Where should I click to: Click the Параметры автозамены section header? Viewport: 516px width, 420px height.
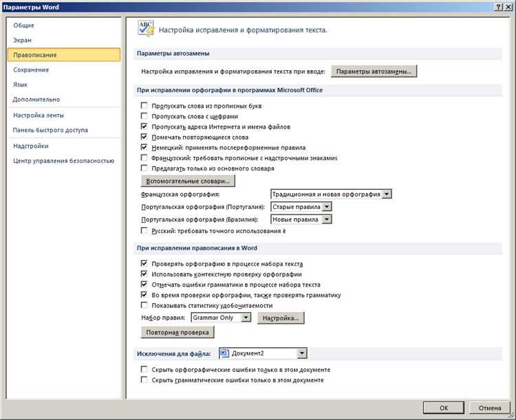pyautogui.click(x=173, y=54)
